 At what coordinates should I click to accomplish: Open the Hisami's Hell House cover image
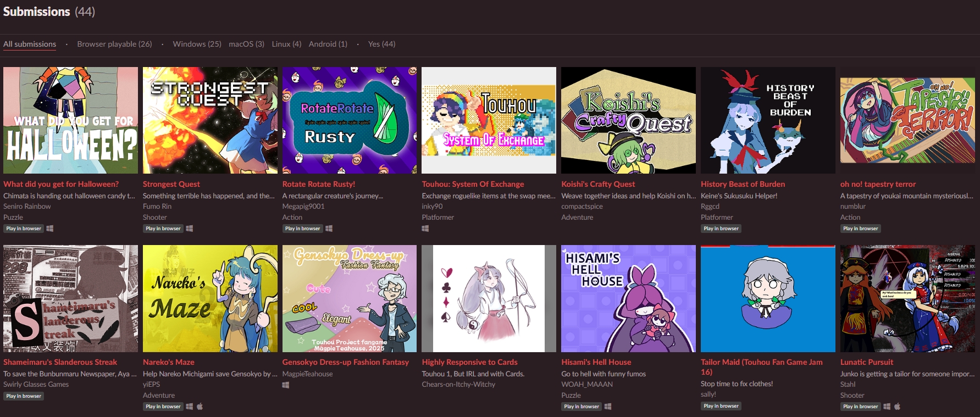click(x=628, y=298)
